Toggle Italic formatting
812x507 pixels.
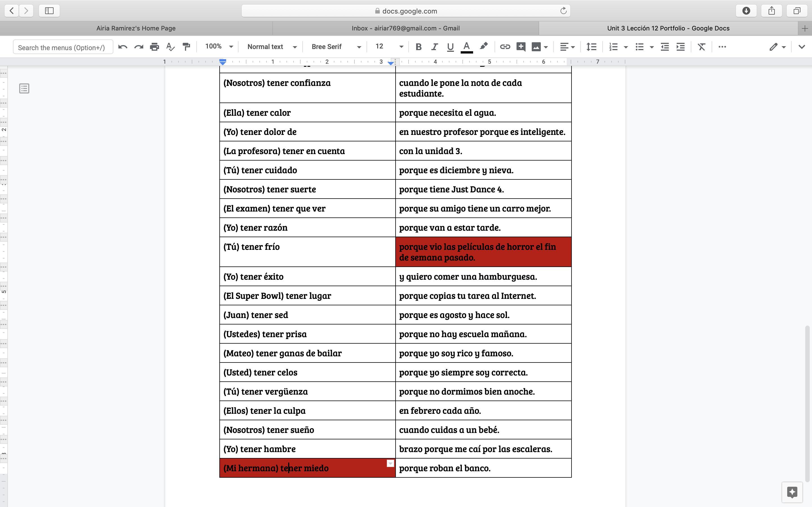(434, 47)
